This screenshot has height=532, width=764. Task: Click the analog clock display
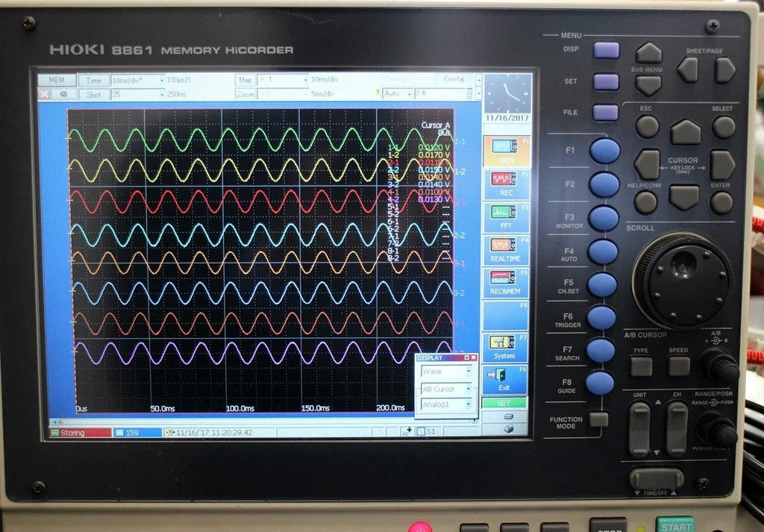tap(507, 93)
